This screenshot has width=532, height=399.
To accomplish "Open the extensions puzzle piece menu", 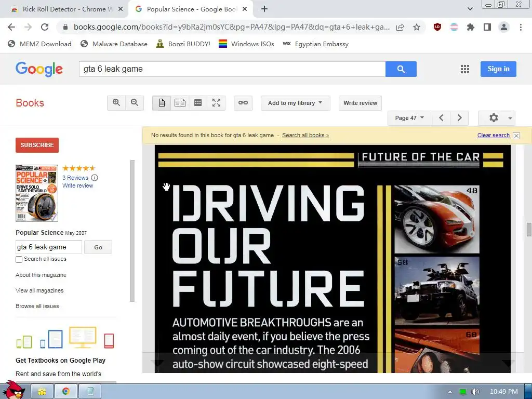I will tap(470, 27).
